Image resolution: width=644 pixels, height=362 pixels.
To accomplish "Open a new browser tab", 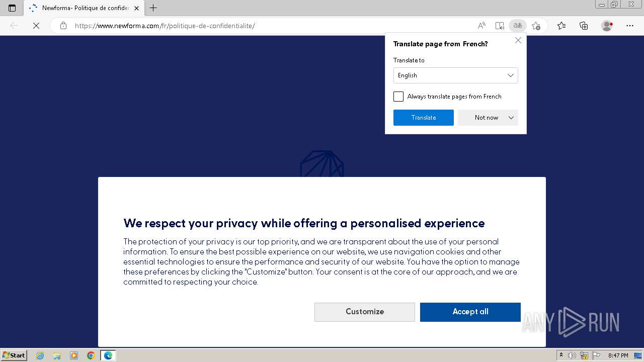I will click(x=153, y=8).
